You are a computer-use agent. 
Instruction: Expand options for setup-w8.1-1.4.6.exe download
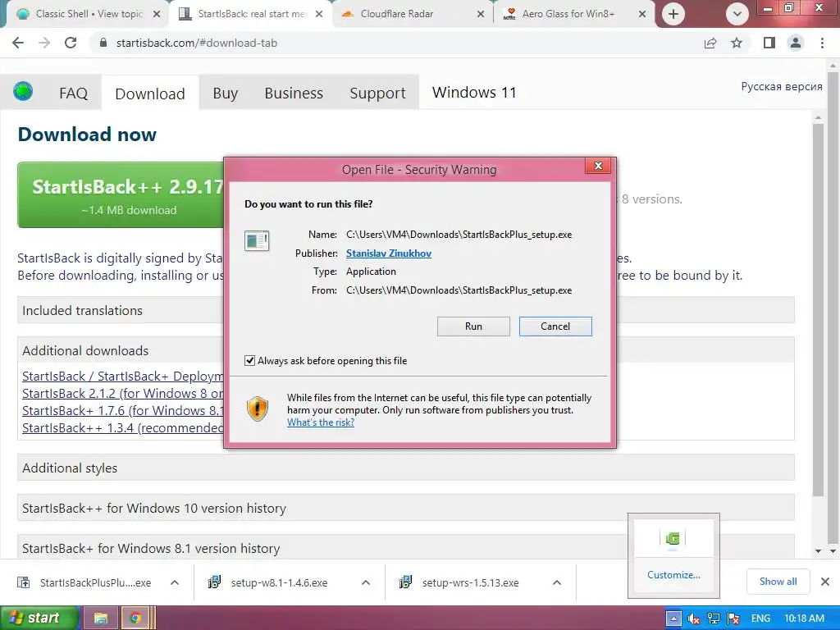[x=366, y=582]
